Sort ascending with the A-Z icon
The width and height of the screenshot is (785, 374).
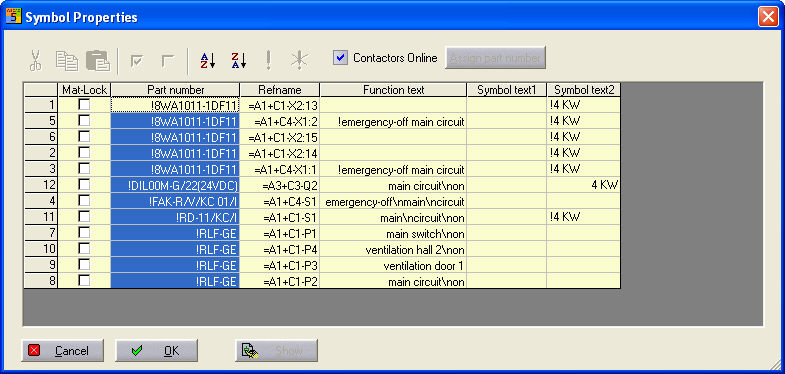tap(207, 60)
